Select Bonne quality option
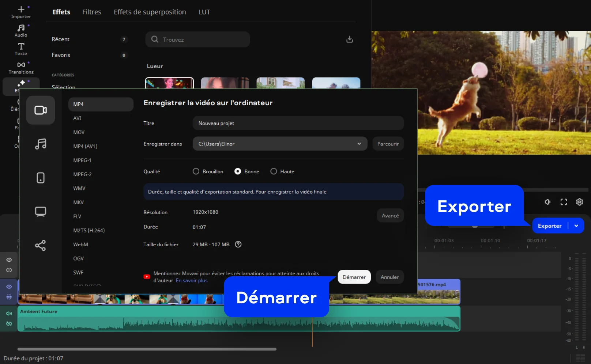 tap(238, 171)
